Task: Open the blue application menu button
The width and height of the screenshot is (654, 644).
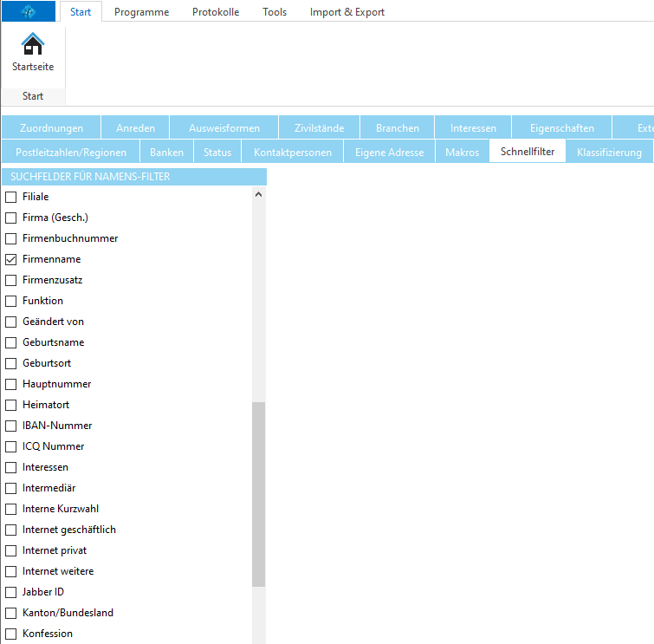Action: pos(29,11)
